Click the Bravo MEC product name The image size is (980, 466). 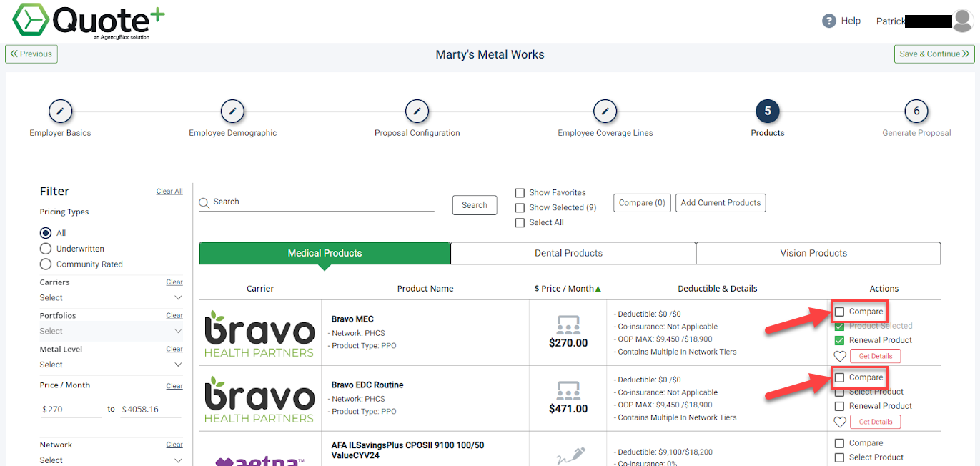click(352, 319)
